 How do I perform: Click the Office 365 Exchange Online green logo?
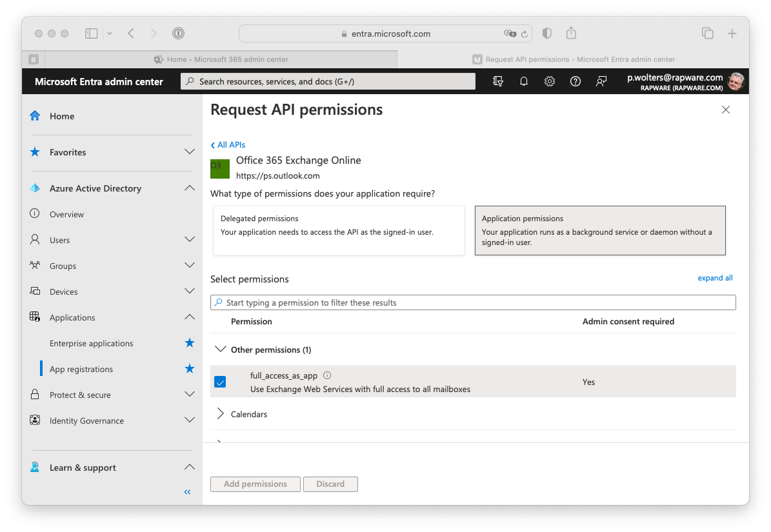pyautogui.click(x=220, y=169)
